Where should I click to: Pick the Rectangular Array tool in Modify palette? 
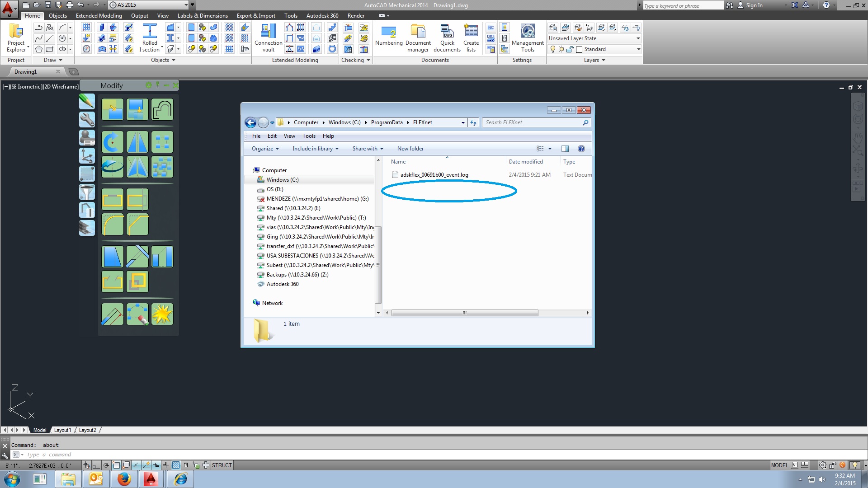[x=162, y=142]
